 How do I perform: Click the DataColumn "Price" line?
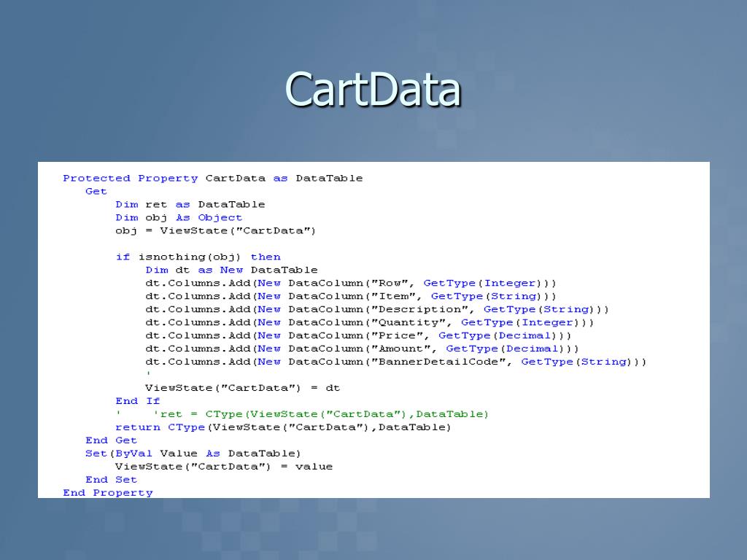358,335
